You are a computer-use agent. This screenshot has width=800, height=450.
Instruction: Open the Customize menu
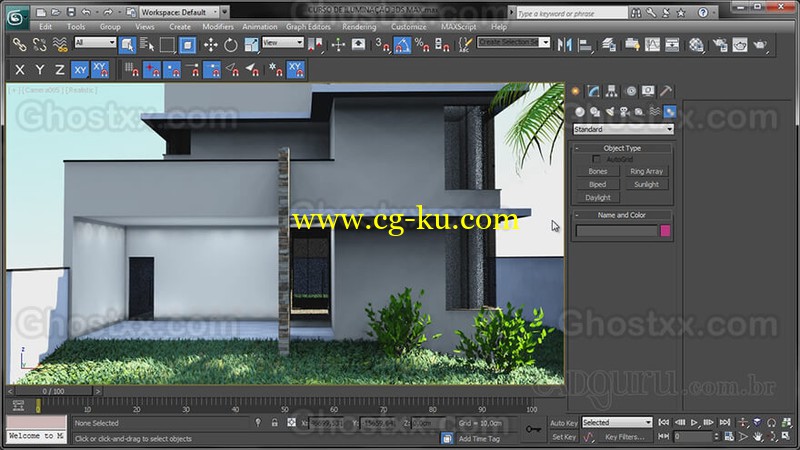tap(409, 27)
